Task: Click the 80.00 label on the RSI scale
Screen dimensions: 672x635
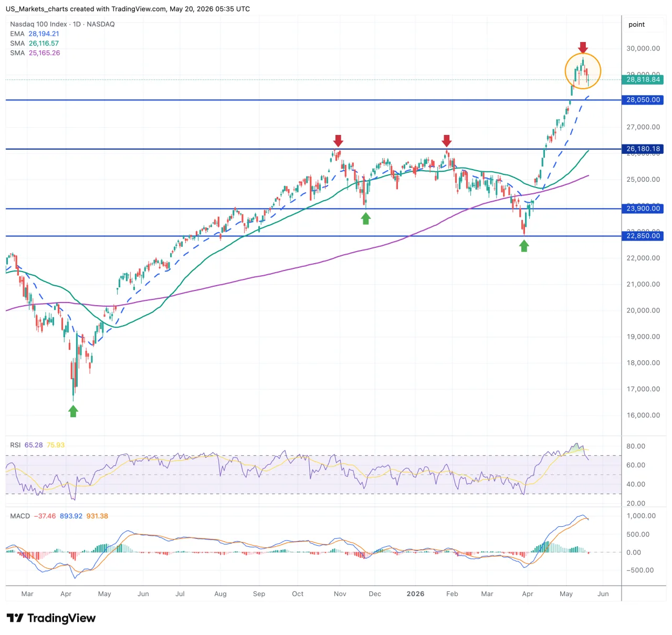Action: point(636,446)
